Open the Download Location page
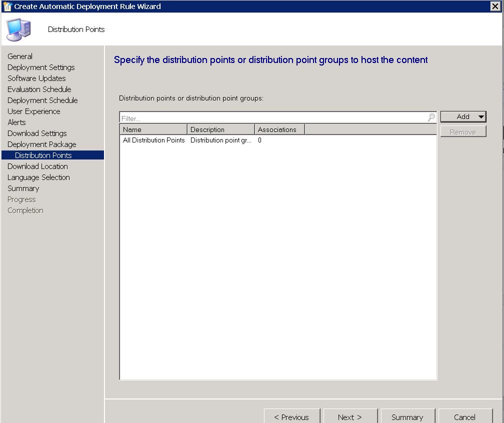This screenshot has height=423, width=504. pyautogui.click(x=37, y=166)
